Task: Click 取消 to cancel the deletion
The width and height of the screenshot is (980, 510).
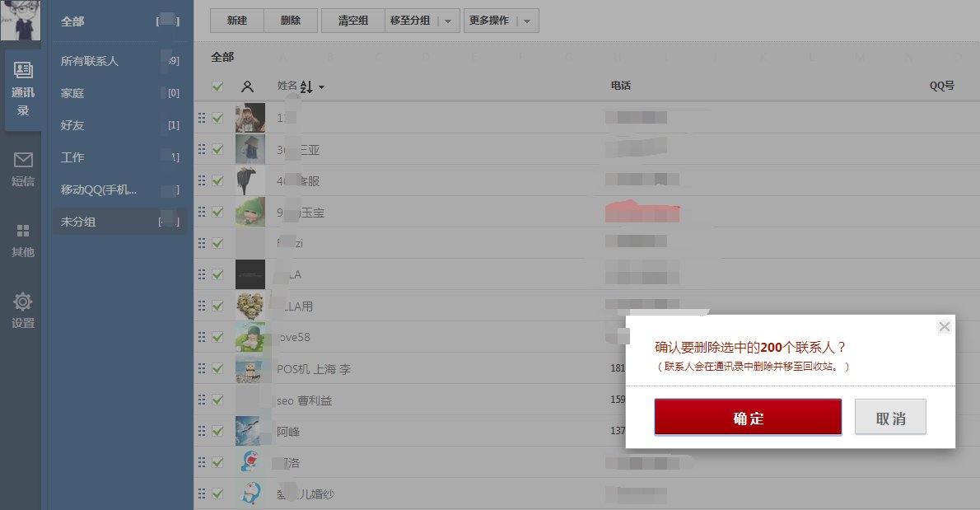Action: 889,417
